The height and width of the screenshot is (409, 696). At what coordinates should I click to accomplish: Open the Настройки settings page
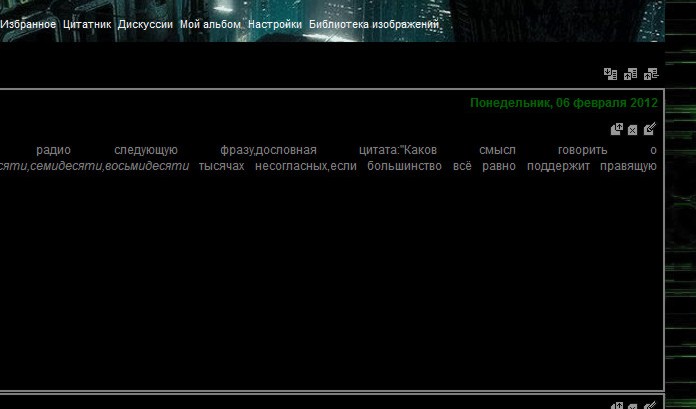point(275,23)
